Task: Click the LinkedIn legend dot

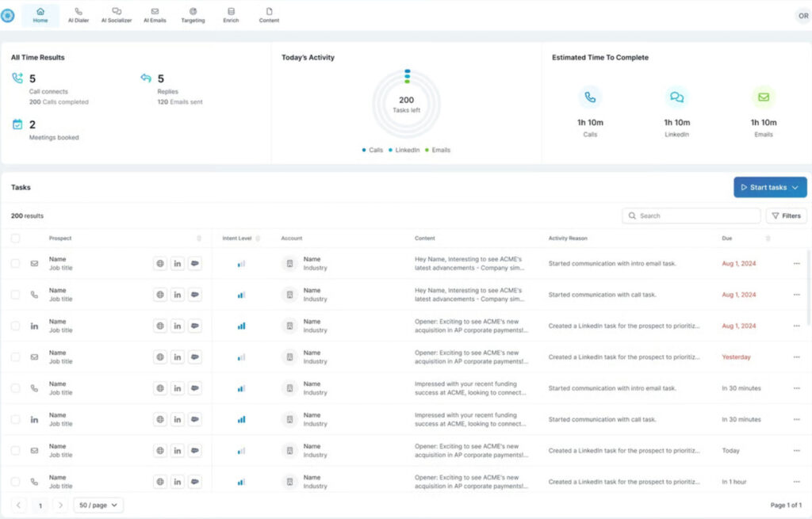Action: pyautogui.click(x=390, y=150)
